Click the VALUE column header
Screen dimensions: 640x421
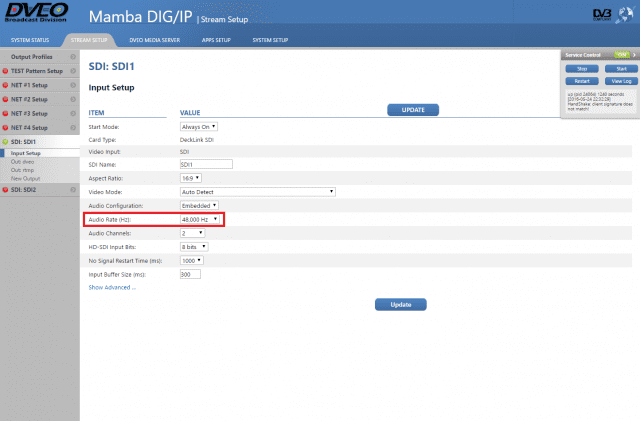[x=190, y=113]
